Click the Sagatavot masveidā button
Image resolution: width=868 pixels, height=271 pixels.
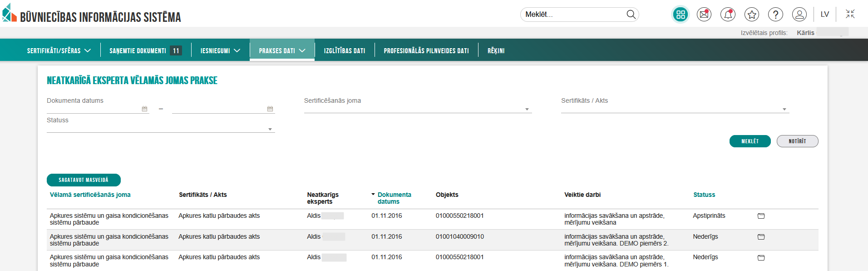[84, 180]
